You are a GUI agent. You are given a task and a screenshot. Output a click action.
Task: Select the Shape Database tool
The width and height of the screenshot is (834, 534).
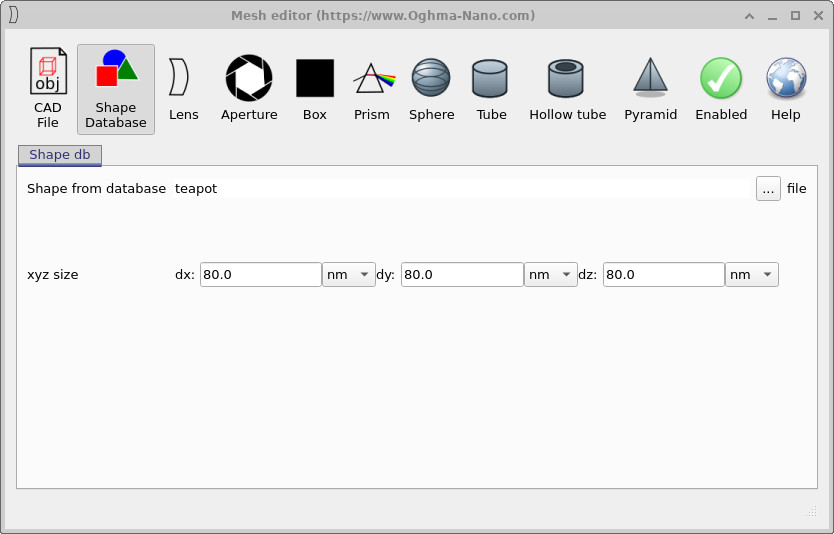tap(116, 89)
